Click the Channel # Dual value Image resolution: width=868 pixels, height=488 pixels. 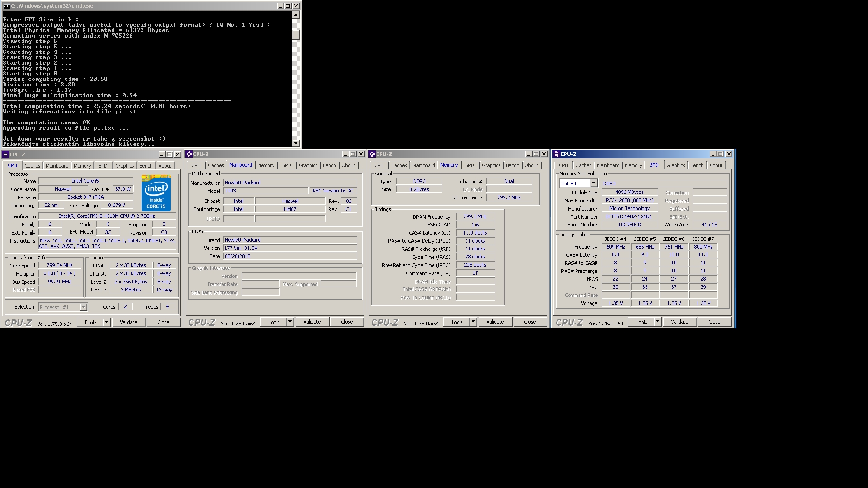(509, 181)
